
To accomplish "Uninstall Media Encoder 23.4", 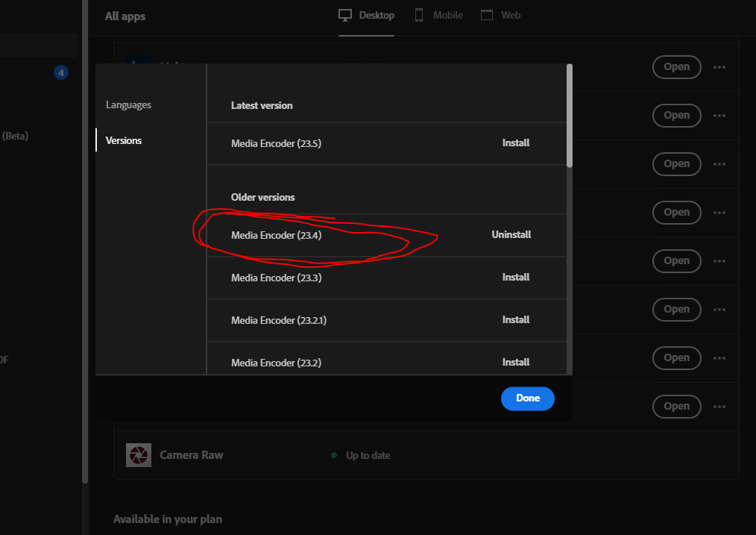I will pos(511,234).
